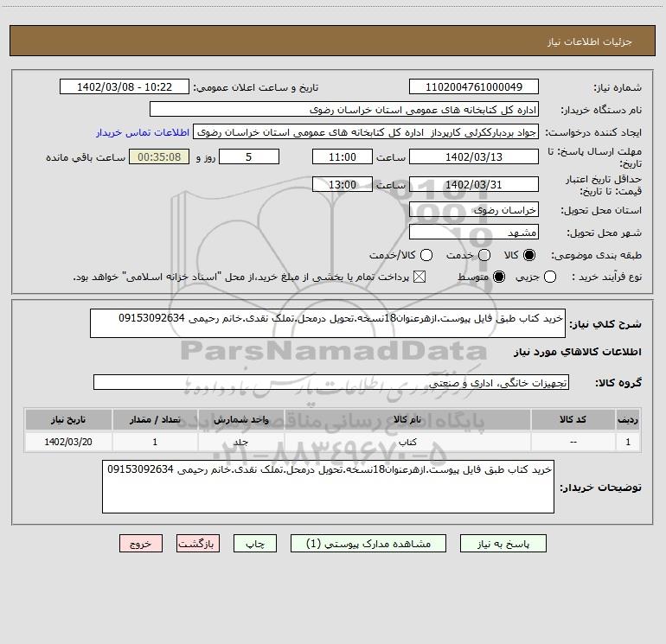
Task: Click the اطلاعات کالاهای مورد نیاز heading
Action: (577, 352)
